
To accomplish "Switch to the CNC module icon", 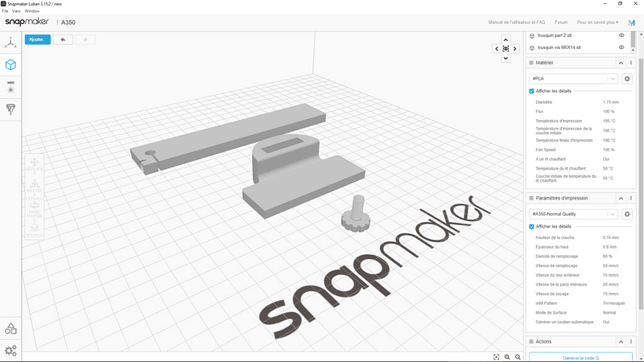I will pyautogui.click(x=10, y=109).
